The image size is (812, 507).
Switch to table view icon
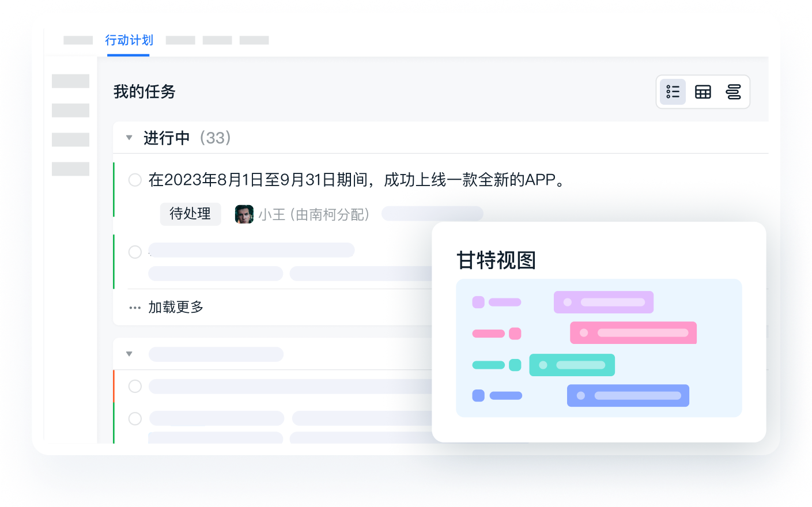703,92
